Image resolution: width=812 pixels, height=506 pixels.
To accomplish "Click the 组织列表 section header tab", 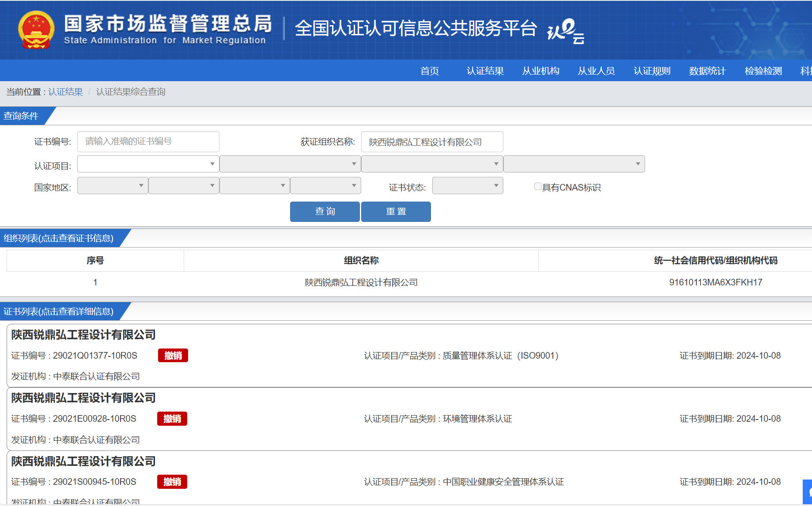I will tap(58, 238).
